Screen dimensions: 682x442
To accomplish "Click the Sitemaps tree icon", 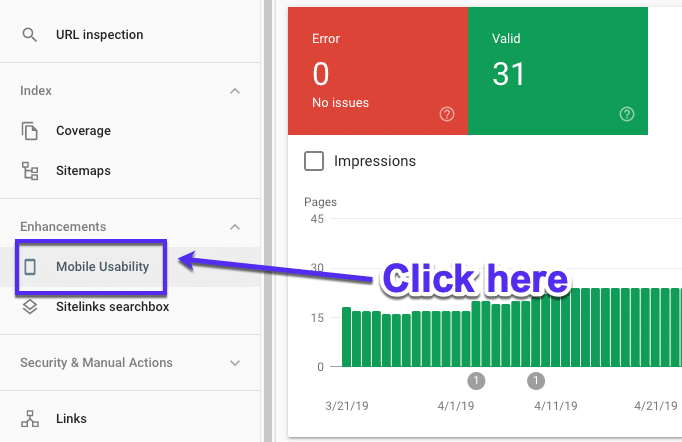I will pyautogui.click(x=30, y=171).
